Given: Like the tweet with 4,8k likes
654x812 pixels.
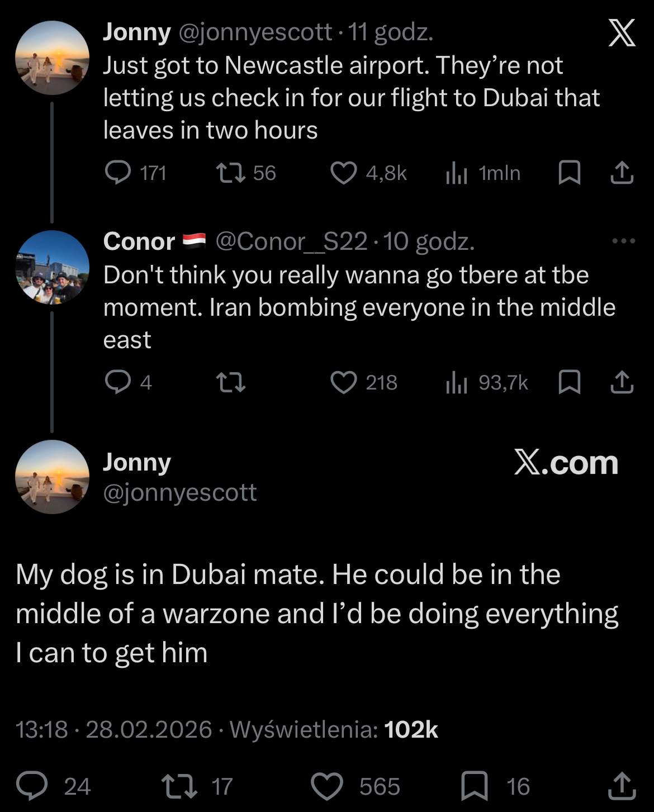Looking at the screenshot, I should [x=344, y=173].
